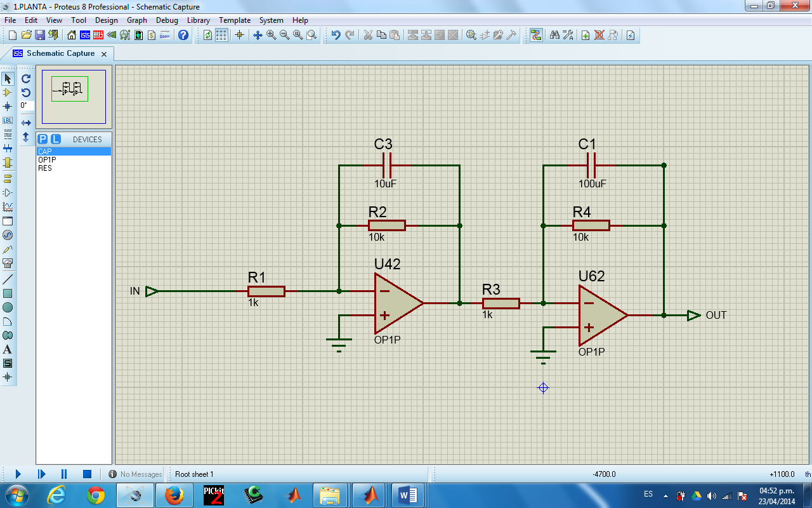This screenshot has height=508, width=812.
Task: Select the Virtual instruments mode icon
Action: click(8, 263)
